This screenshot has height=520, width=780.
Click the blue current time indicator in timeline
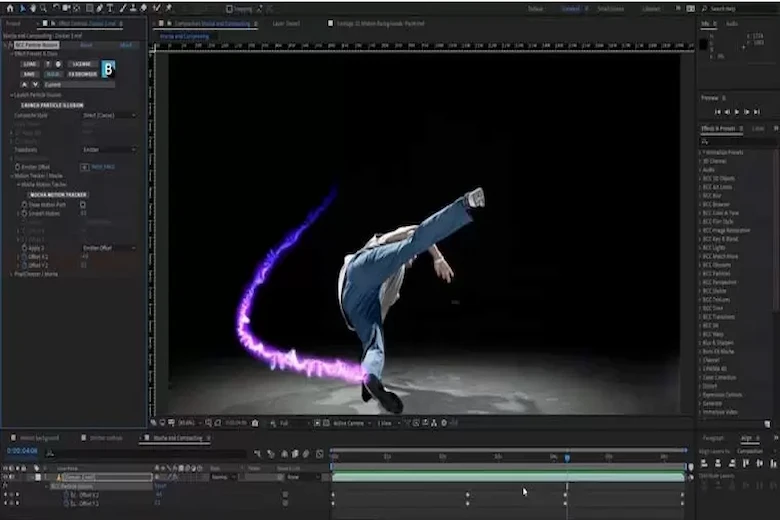567,457
